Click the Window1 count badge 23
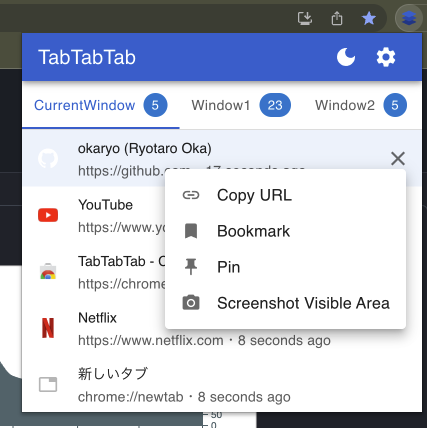The height and width of the screenshot is (428, 427). coord(275,105)
